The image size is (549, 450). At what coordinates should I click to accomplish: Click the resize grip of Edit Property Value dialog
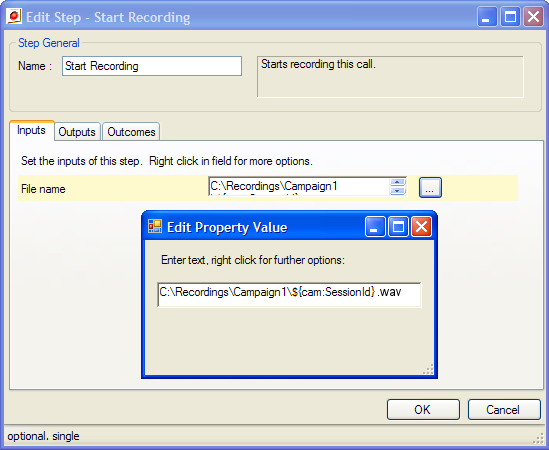click(x=429, y=369)
